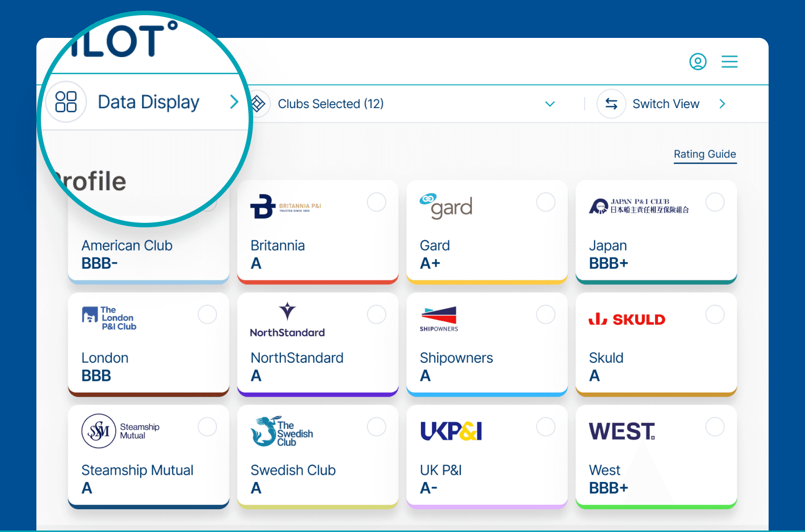Expand the Clubs Selected (12) dropdown
This screenshot has width=805, height=532.
[550, 104]
